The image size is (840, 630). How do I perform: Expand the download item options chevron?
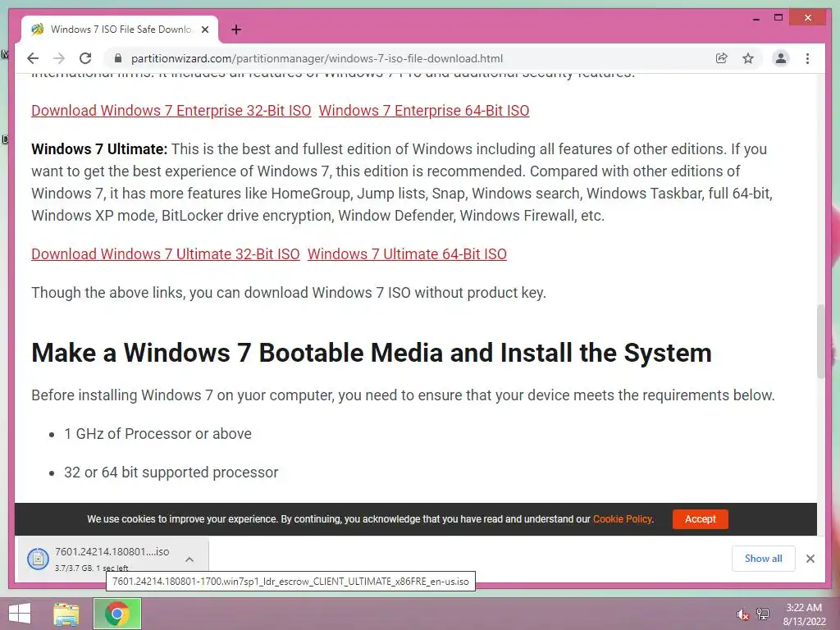pos(189,559)
